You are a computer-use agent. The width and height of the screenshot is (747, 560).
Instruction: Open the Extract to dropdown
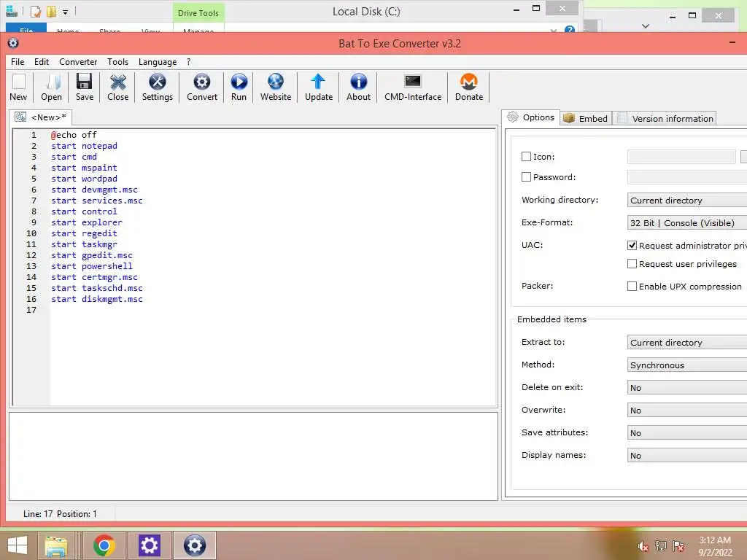click(x=687, y=342)
